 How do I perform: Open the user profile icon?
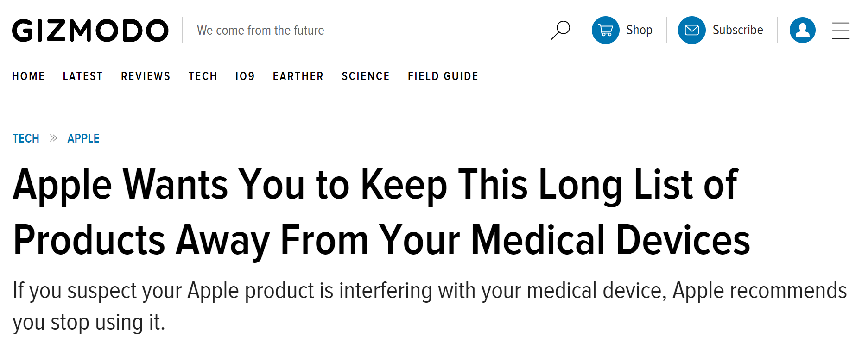point(802,30)
